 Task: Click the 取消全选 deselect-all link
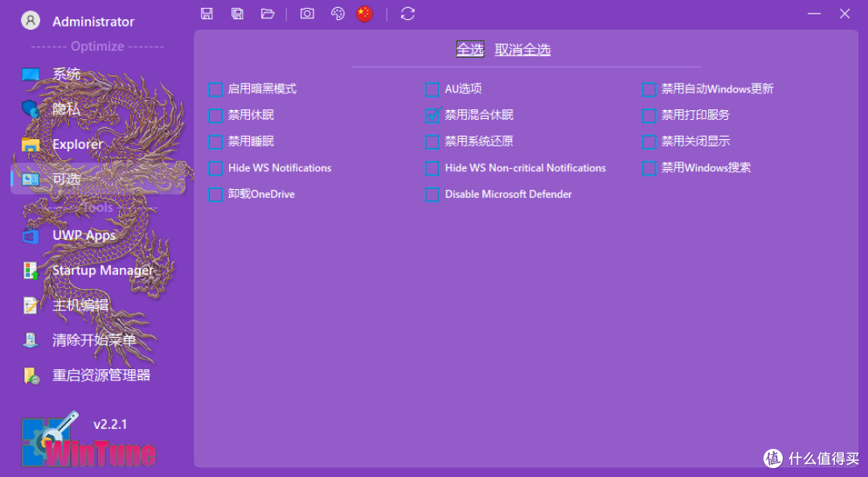point(522,50)
